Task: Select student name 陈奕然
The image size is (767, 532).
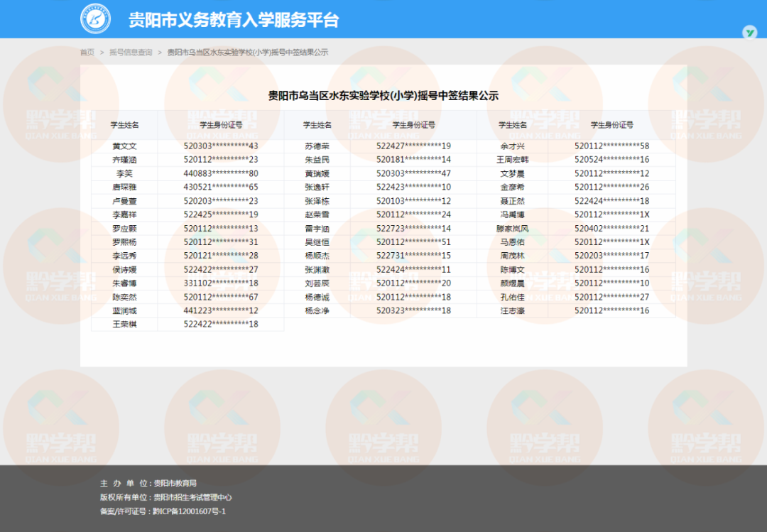Action: 124,297
